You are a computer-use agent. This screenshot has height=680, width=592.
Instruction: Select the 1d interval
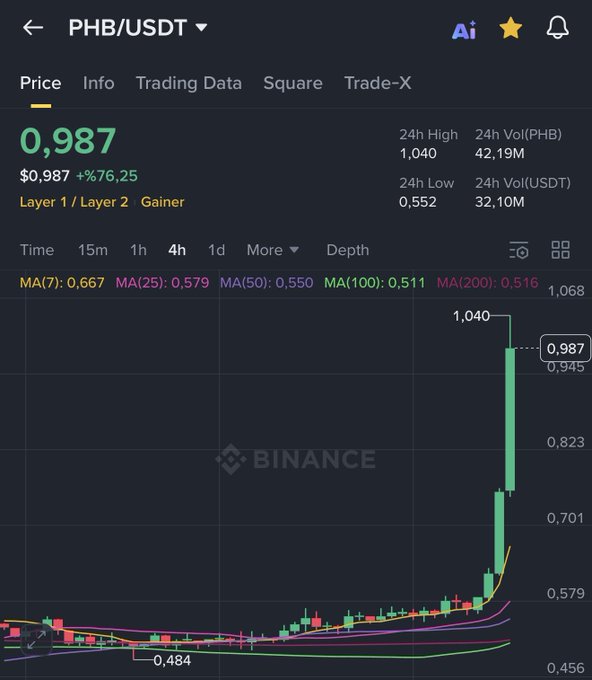tap(216, 250)
